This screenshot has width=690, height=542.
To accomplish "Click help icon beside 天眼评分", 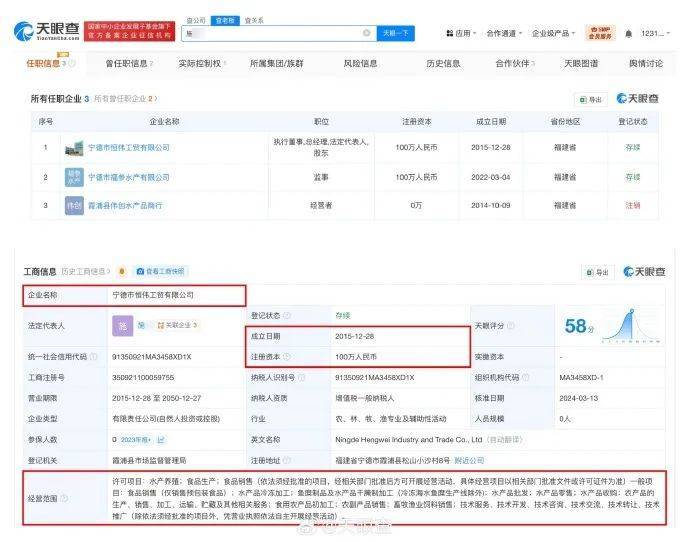I will (x=511, y=326).
